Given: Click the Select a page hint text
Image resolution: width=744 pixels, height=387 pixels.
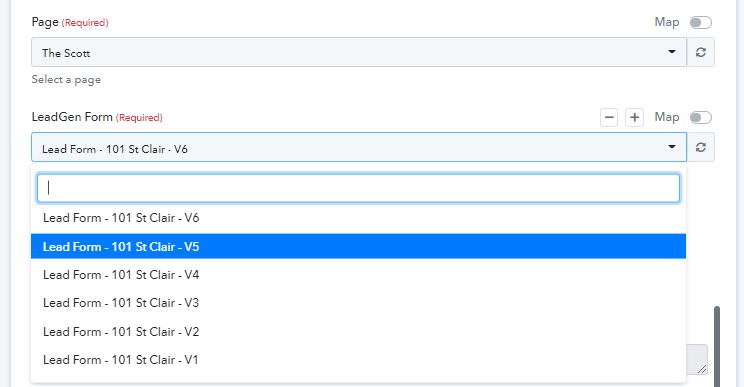Looking at the screenshot, I should (x=66, y=80).
